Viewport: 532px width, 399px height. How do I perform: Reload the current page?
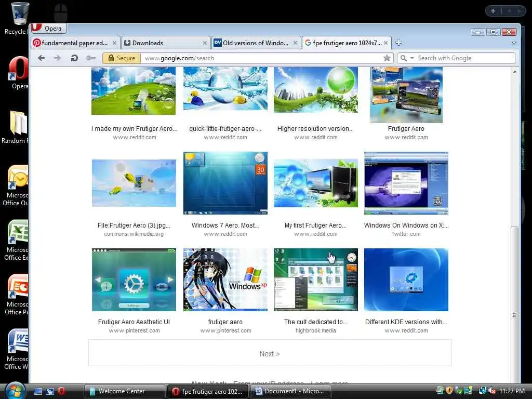[74, 58]
